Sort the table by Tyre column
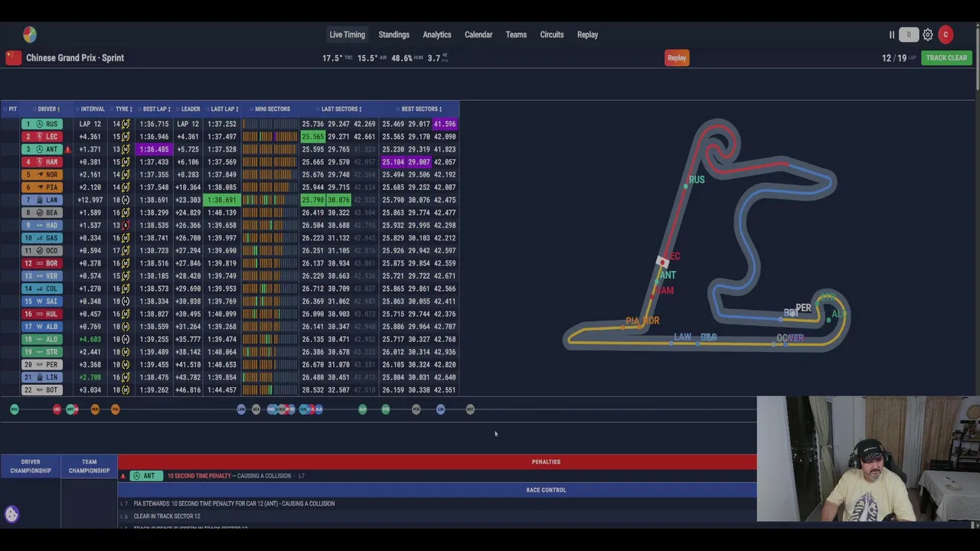Screen dimensions: 980x551 [x=123, y=109]
